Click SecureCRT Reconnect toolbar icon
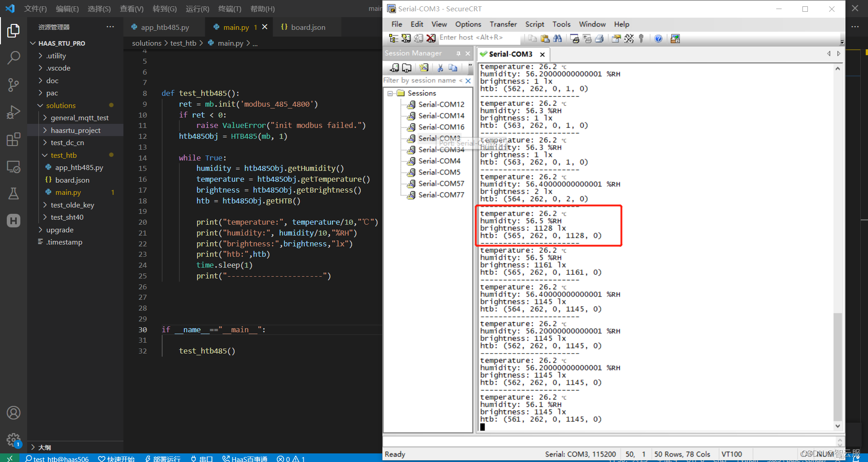The image size is (868, 462). [x=419, y=38]
